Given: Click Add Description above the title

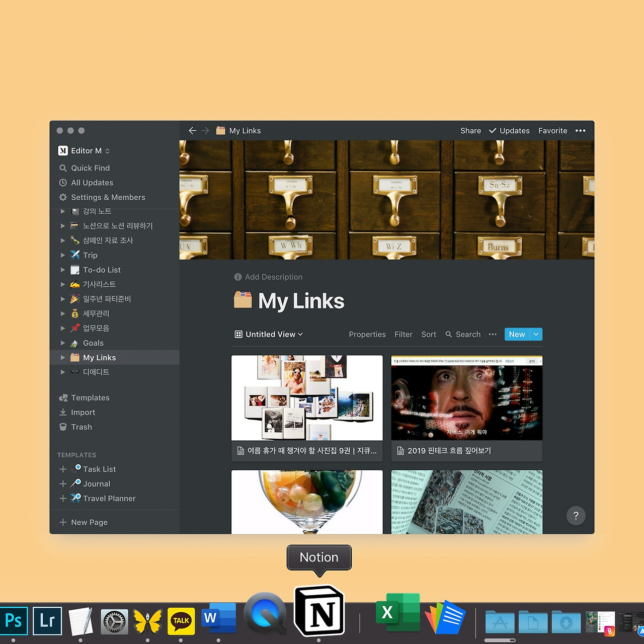Looking at the screenshot, I should click(269, 277).
